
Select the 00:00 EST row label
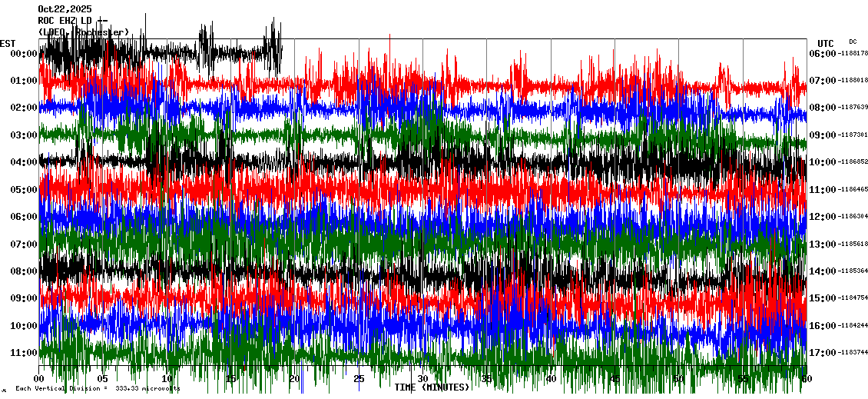coord(24,53)
